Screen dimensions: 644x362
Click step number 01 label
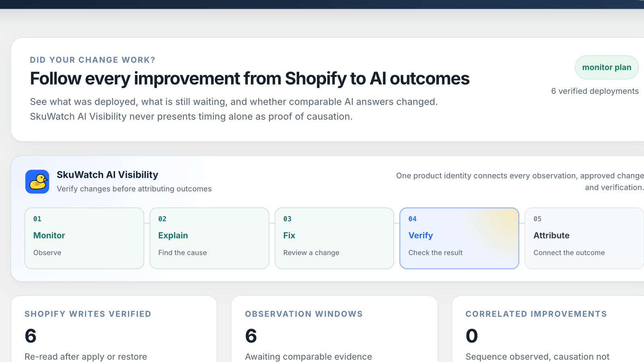pyautogui.click(x=37, y=219)
